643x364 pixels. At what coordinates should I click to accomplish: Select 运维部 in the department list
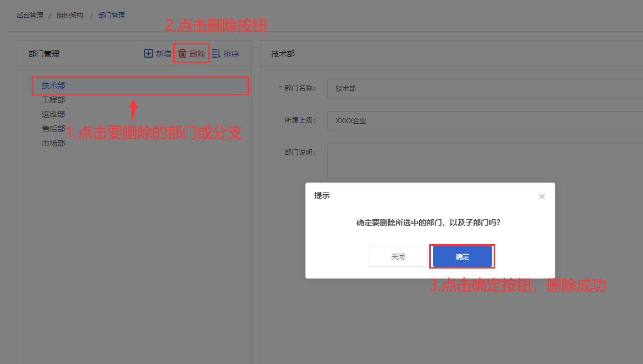pos(53,114)
